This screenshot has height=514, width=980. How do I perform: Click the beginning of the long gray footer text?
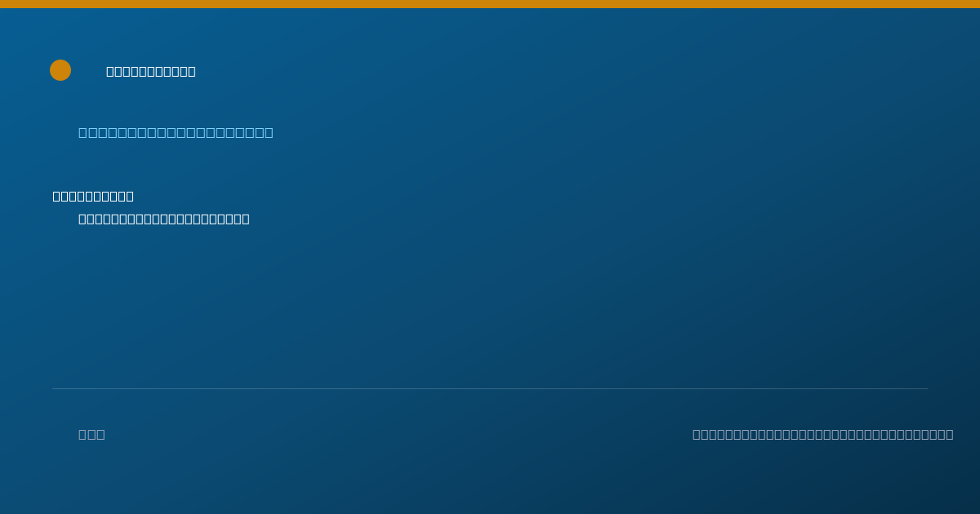pos(697,434)
